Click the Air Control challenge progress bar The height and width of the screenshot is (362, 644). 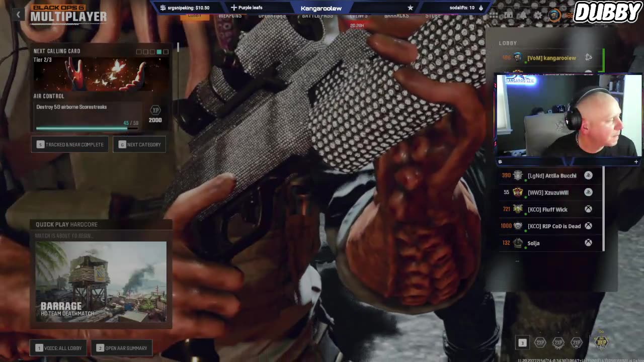pyautogui.click(x=87, y=128)
